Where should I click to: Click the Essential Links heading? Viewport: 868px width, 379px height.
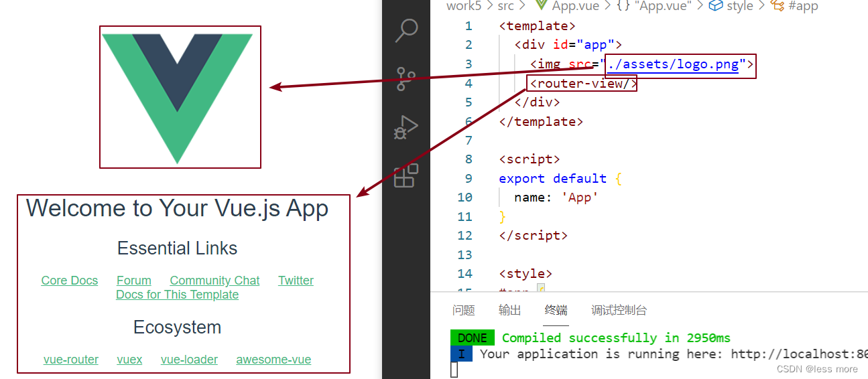tap(177, 248)
